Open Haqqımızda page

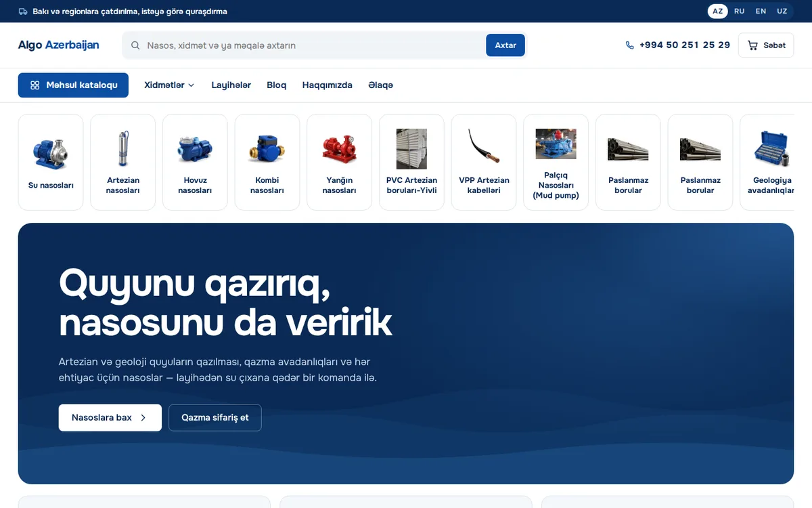point(327,85)
